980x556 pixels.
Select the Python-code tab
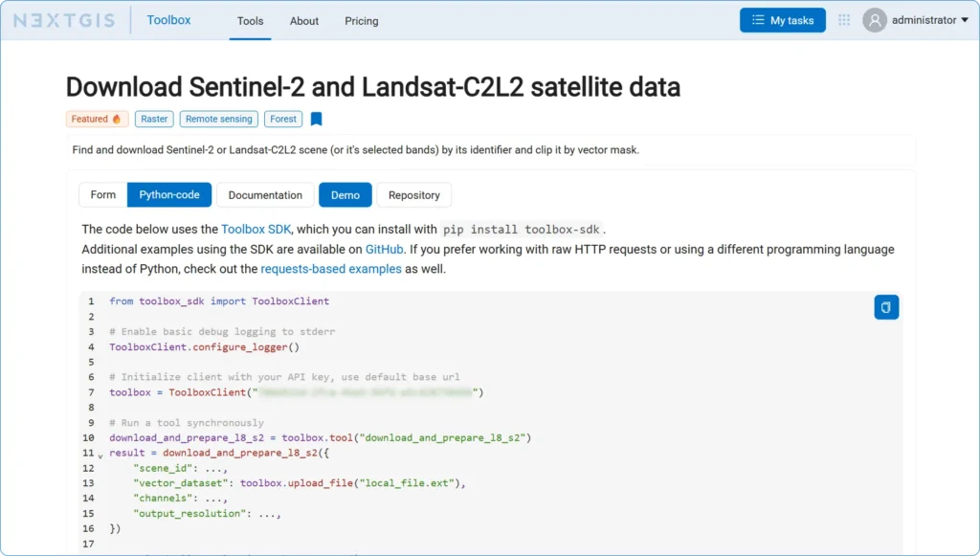coord(169,195)
